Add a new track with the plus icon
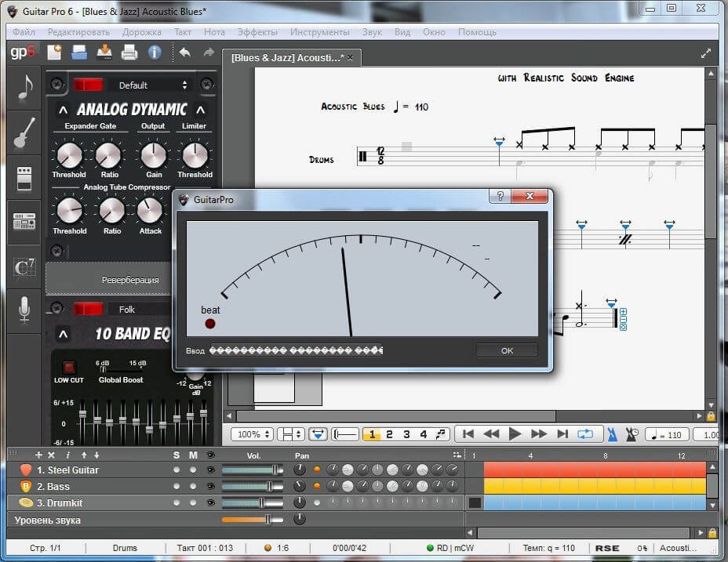This screenshot has height=562, width=728. click(x=38, y=455)
